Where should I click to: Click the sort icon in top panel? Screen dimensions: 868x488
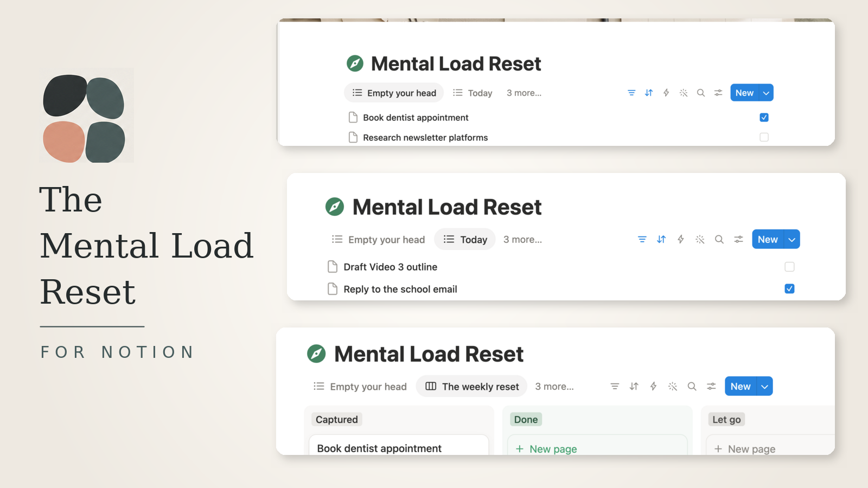point(649,93)
